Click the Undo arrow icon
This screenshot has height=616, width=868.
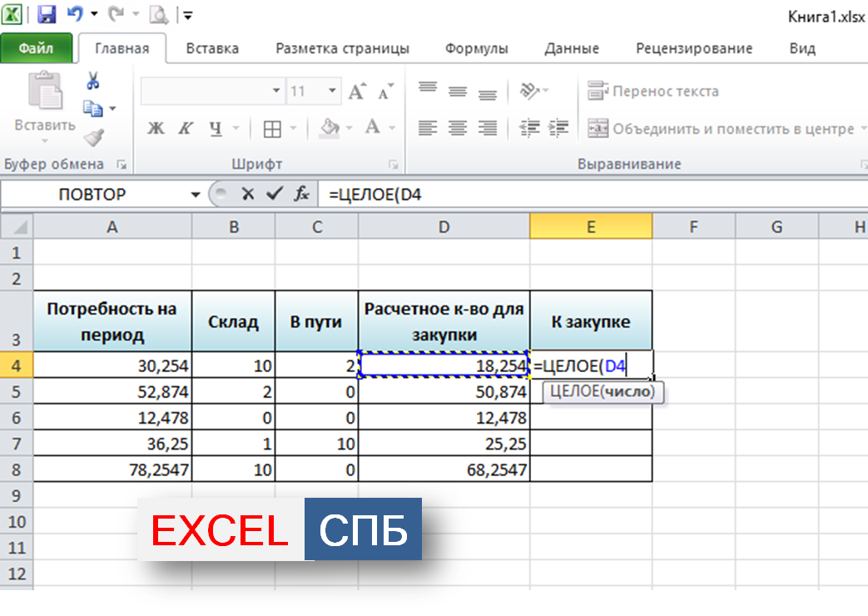point(75,14)
